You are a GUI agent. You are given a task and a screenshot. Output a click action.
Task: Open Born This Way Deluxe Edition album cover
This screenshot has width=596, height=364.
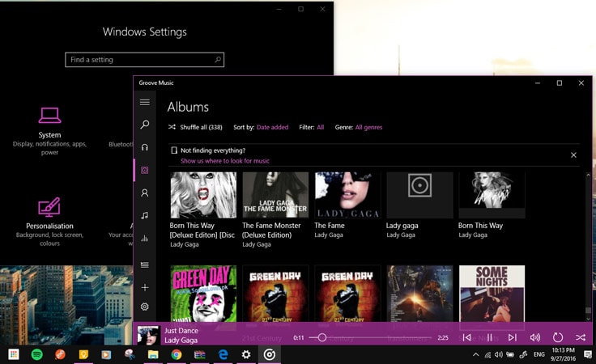click(203, 195)
